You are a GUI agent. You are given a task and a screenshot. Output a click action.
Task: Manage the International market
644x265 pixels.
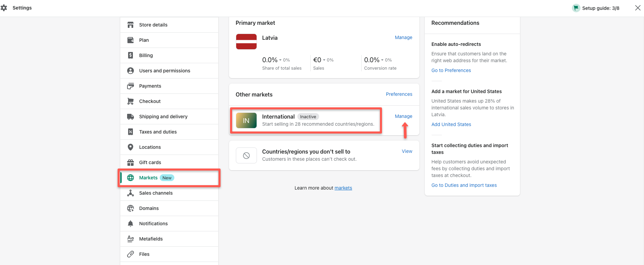point(403,116)
